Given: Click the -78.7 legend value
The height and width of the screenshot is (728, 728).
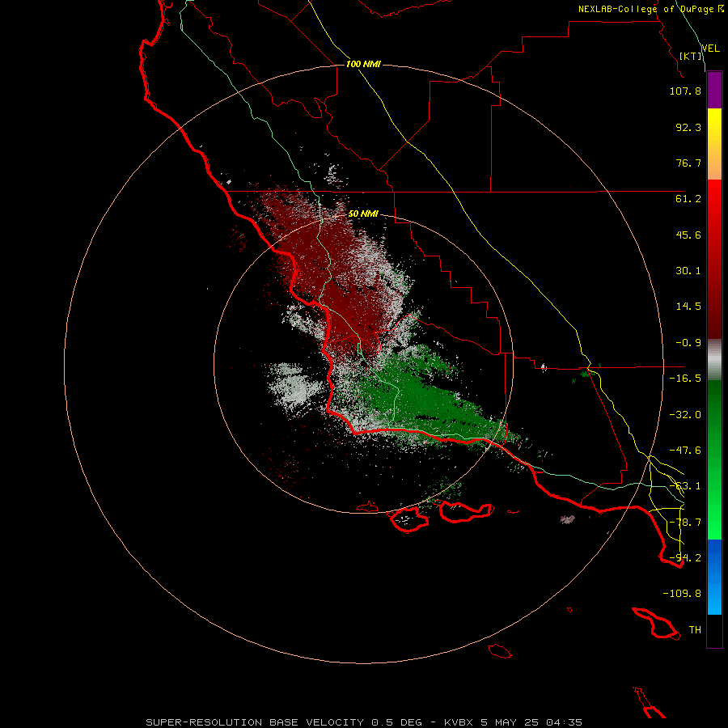Looking at the screenshot, I should tap(685, 523).
